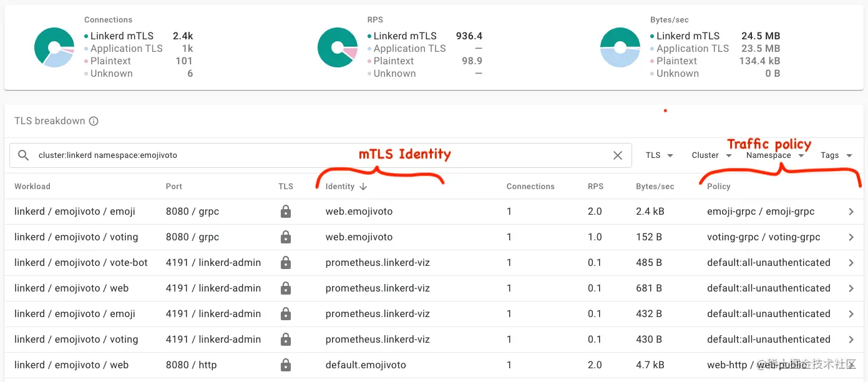
Task: Sort by the Bytes/sec column header
Action: pos(655,187)
